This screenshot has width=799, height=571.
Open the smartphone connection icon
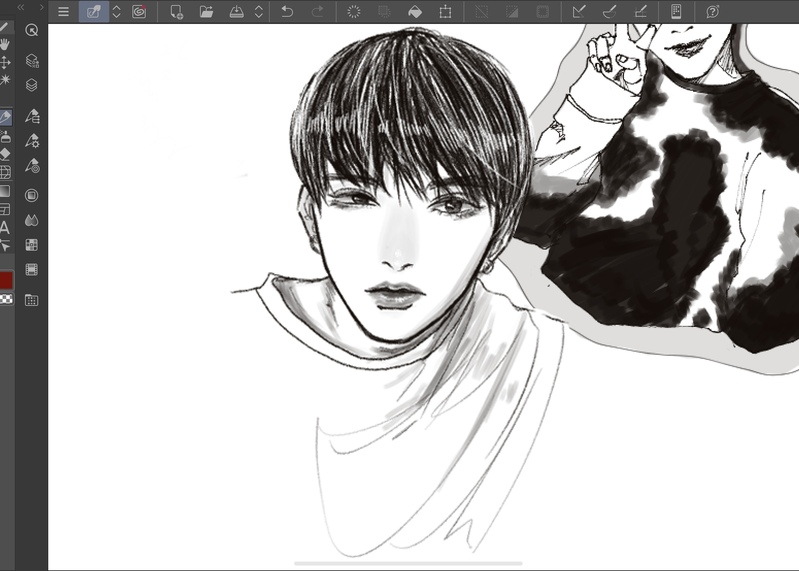[676, 11]
